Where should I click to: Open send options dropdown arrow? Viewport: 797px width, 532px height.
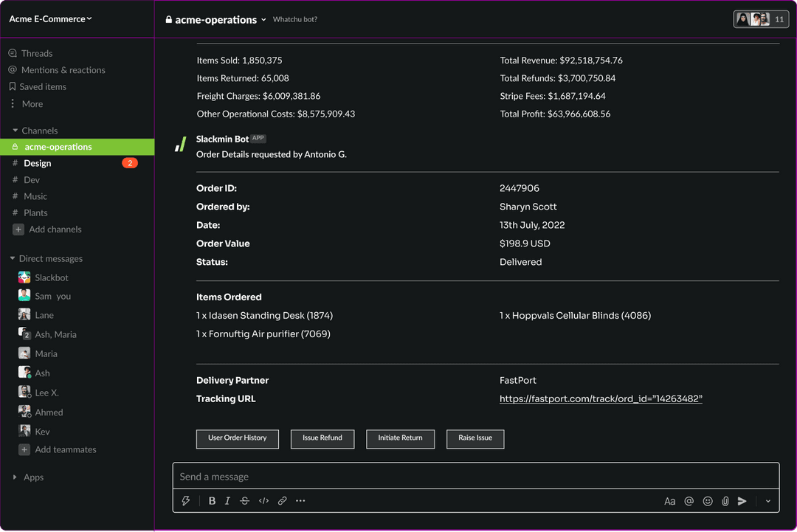pos(768,501)
